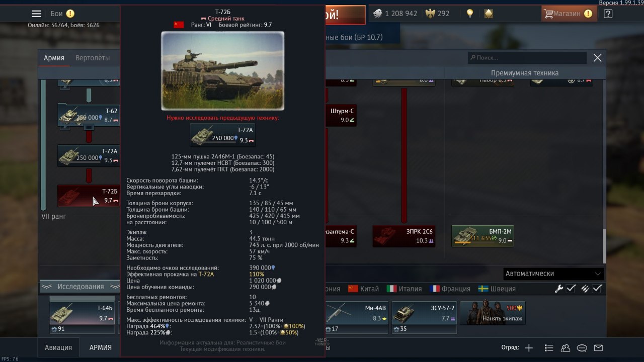Open the mail envelope icon
Viewport: 644px width, 362px height.
598,347
